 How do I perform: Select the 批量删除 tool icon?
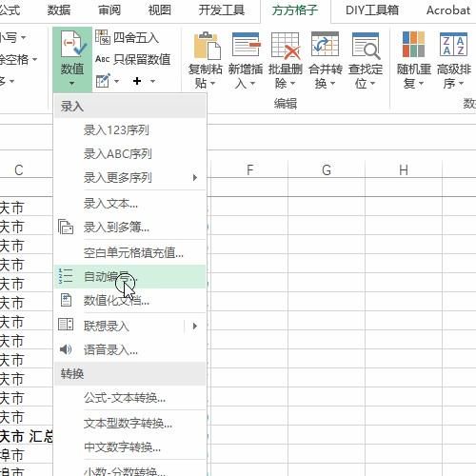(x=286, y=46)
